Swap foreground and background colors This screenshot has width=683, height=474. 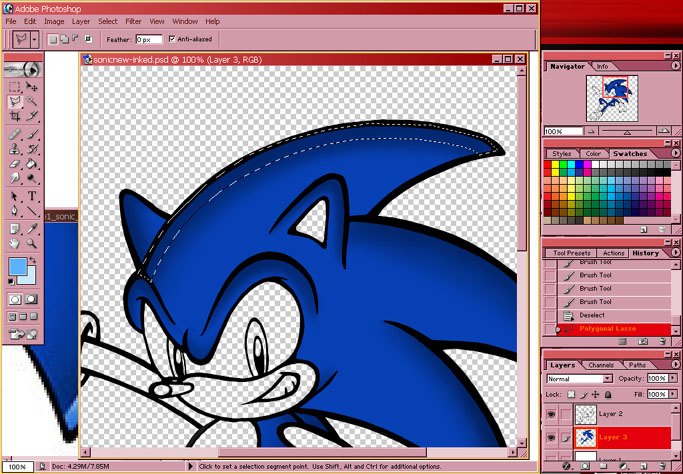click(32, 261)
